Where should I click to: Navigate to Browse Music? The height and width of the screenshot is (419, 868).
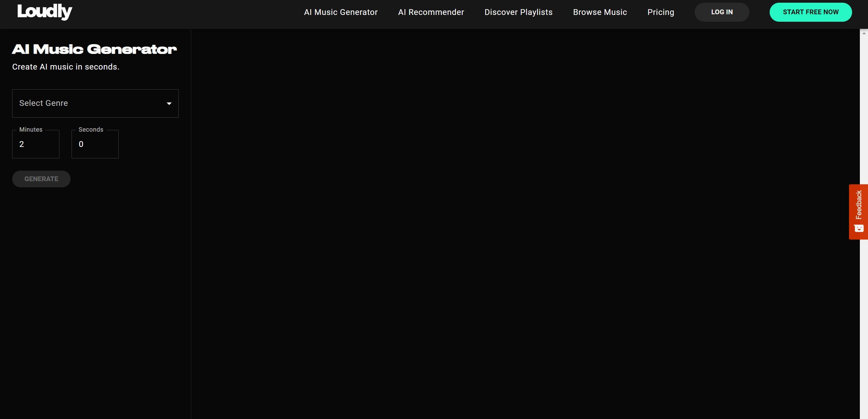[x=599, y=12]
